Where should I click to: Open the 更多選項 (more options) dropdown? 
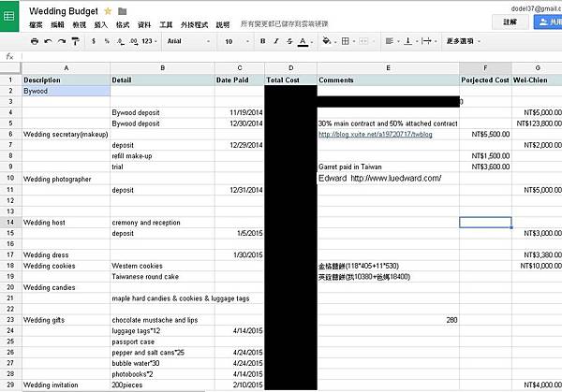(463, 41)
